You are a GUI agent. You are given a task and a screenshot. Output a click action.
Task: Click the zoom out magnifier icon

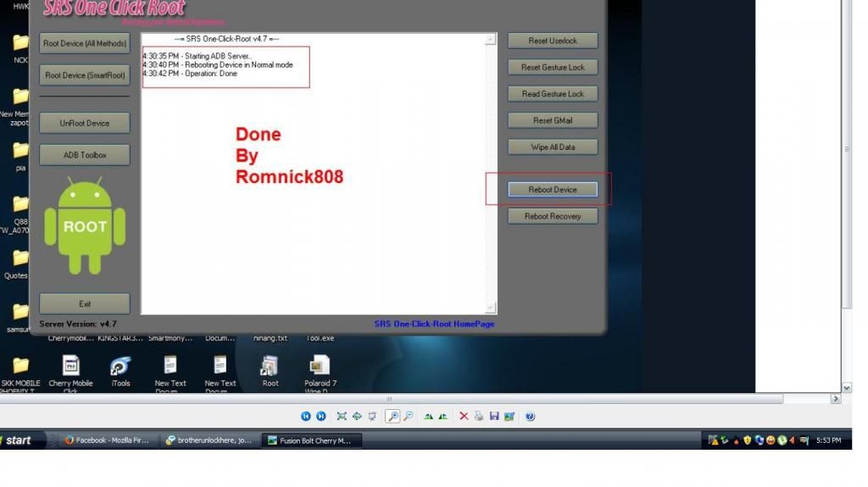(x=409, y=416)
